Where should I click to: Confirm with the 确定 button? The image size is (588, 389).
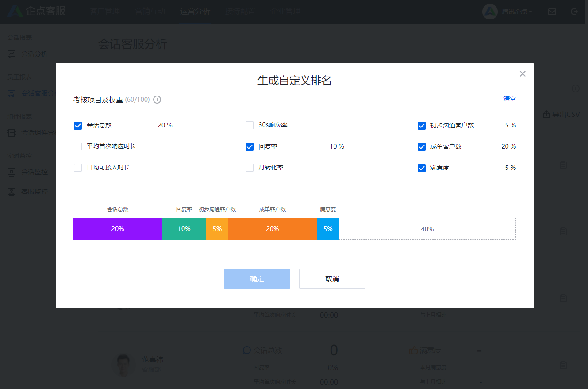click(x=257, y=278)
